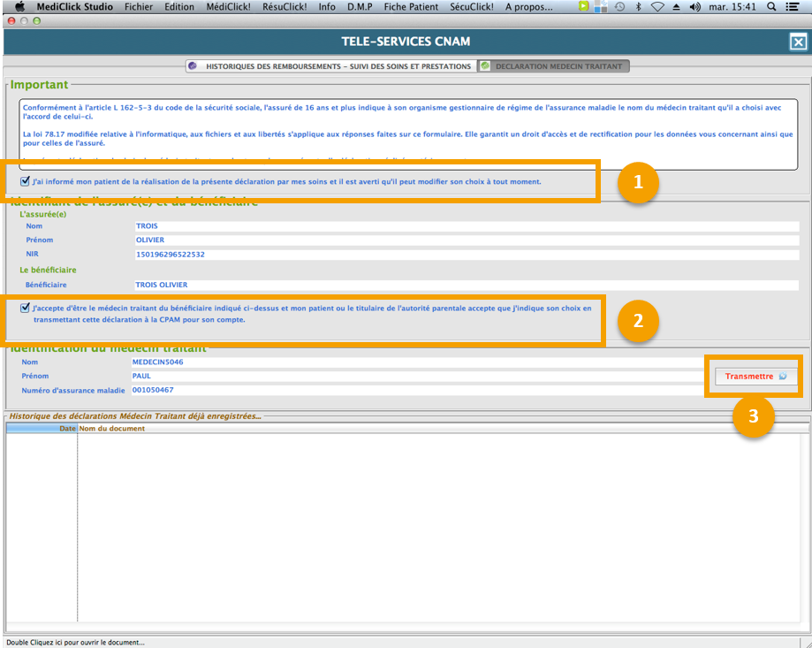
Task: Switch to Historiques des Remboursements tab
Action: [x=330, y=66]
